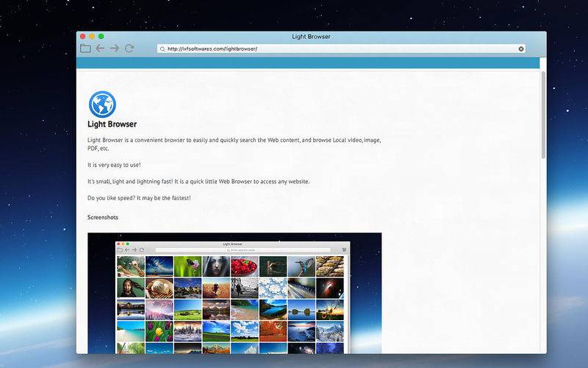Click the red berries thumbnail in the screenshot

pyautogui.click(x=245, y=266)
